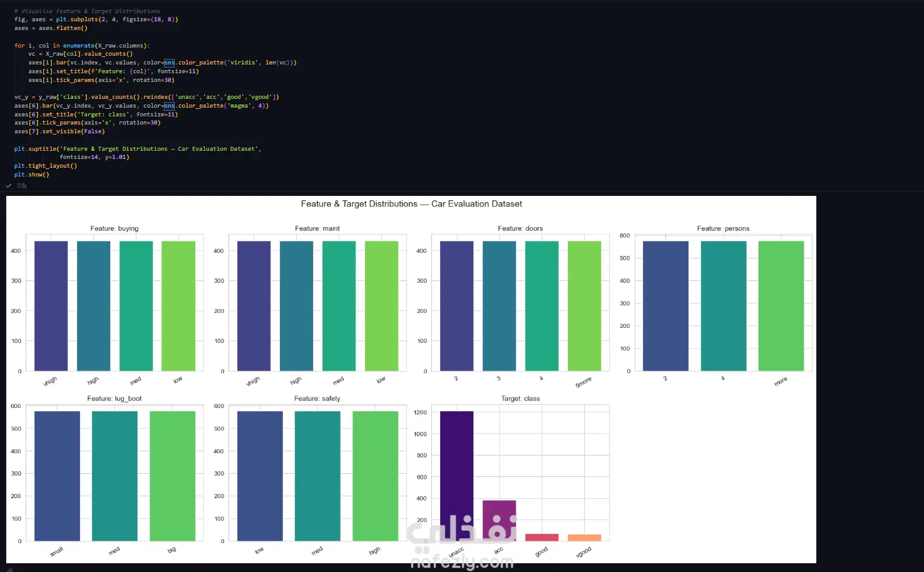Click the more bar in Feature persons chart

[x=781, y=306]
